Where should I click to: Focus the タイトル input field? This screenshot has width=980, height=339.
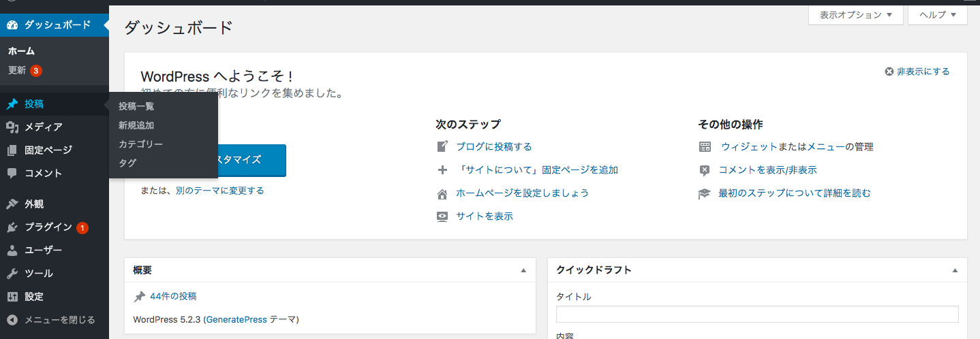click(757, 314)
